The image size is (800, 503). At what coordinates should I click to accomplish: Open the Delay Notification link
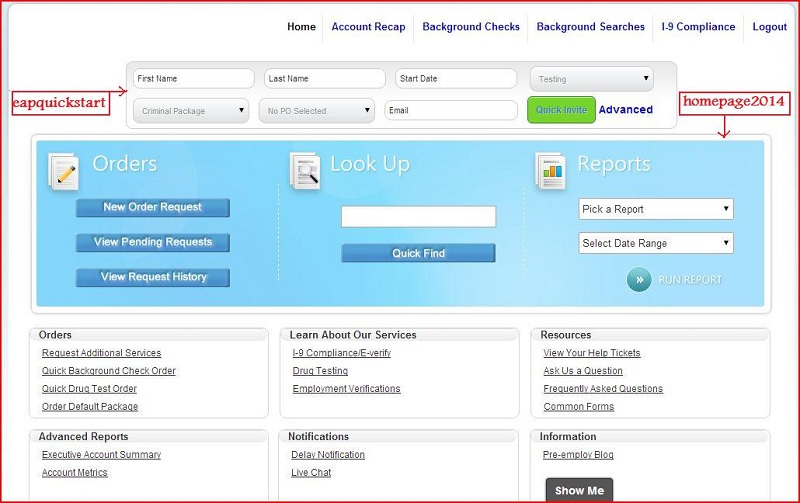pos(328,454)
